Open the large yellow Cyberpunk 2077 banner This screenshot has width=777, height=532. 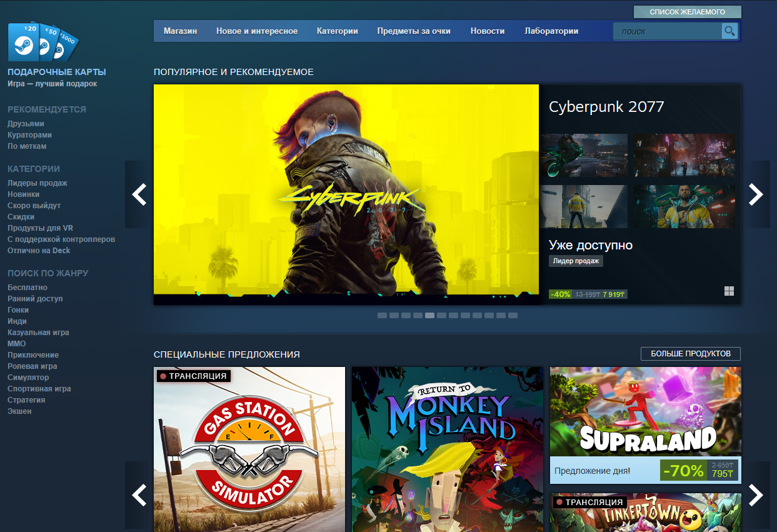[x=346, y=194]
